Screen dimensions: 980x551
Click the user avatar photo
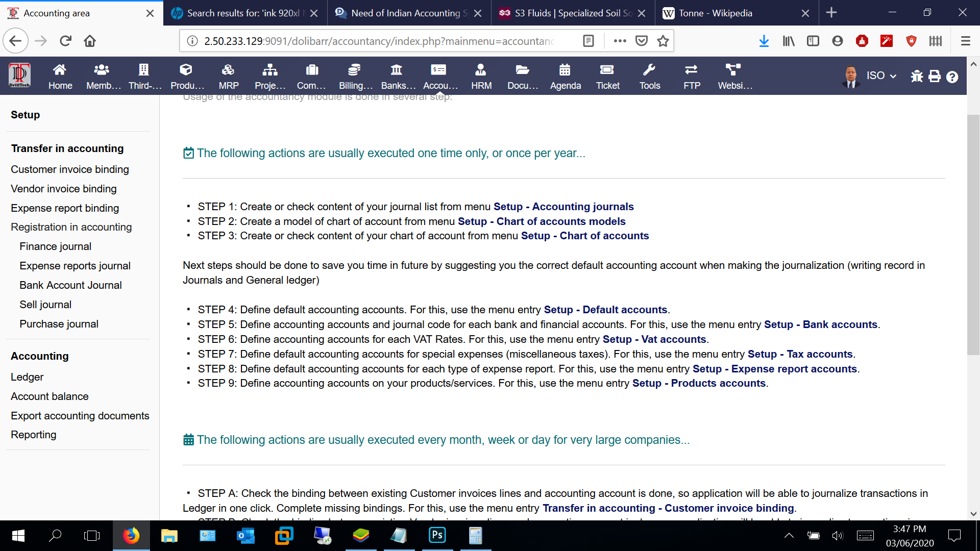click(850, 77)
